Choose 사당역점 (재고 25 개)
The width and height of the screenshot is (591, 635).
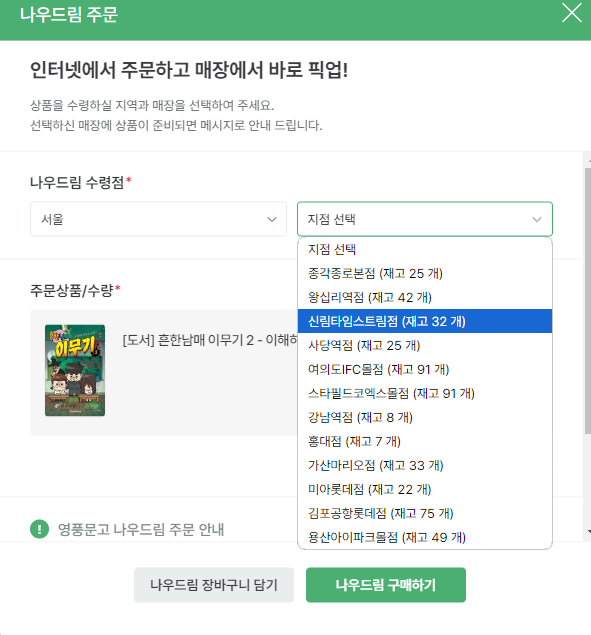click(425, 345)
